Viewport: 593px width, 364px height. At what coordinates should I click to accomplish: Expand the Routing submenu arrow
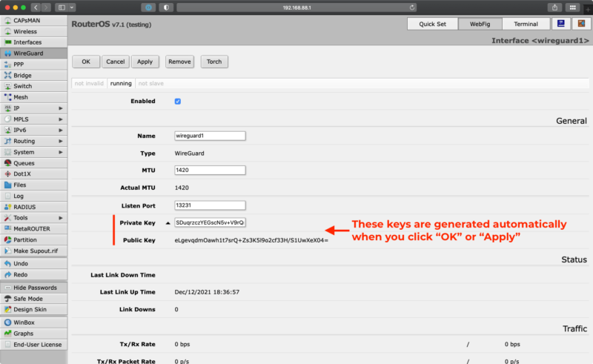(x=61, y=141)
